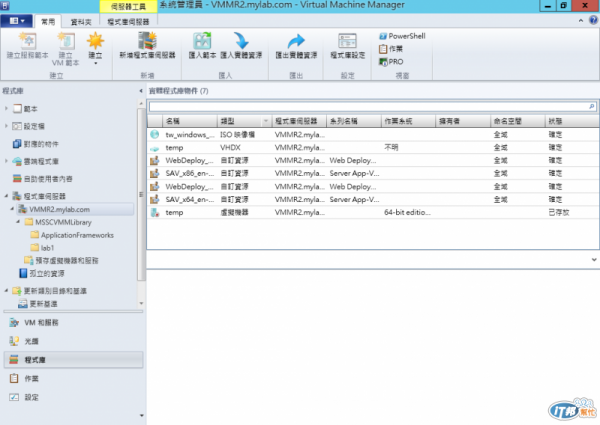Open the VM 和服務 workspace
Image resolution: width=600 pixels, height=425 pixels.
tap(73, 322)
